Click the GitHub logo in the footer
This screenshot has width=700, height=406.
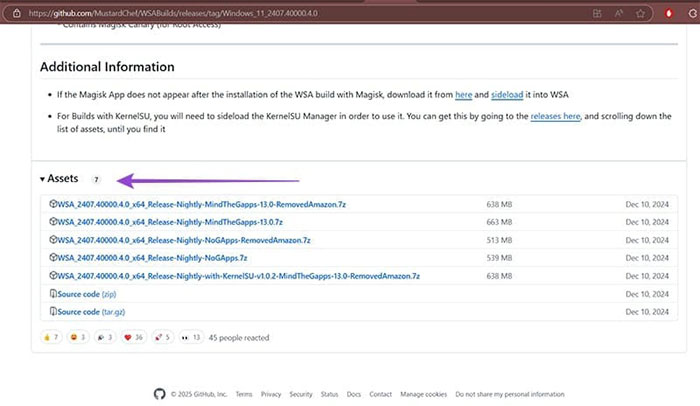point(159,394)
